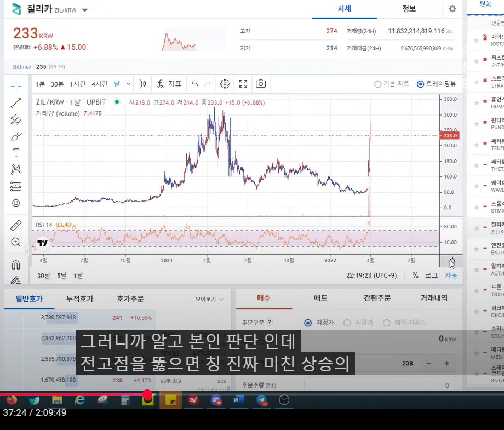Viewport: 504px width, 430px height.
Task: Open the clock timezone 22:19:23 (UTC+9)
Action: tap(371, 276)
